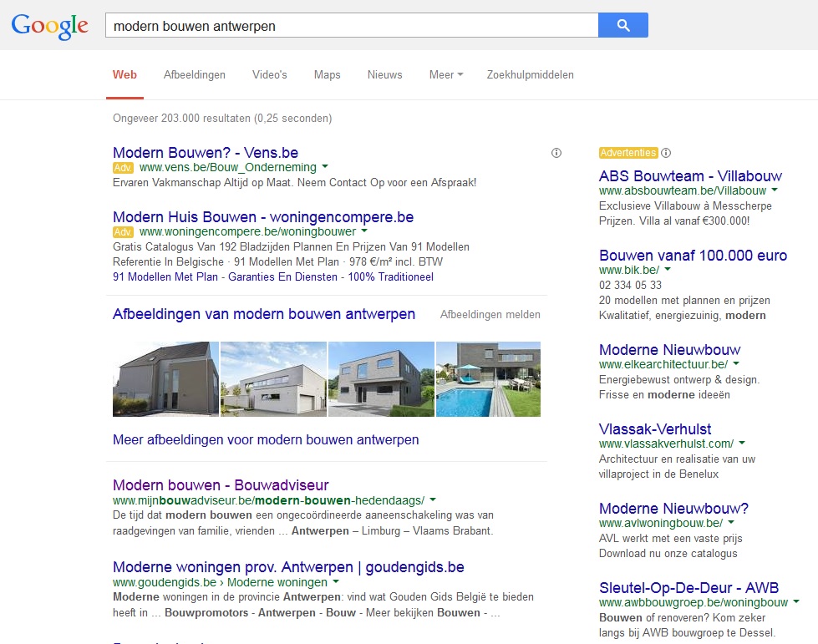Open the 'Moderne Nieuwbouw' elkearchitectuur ad

click(x=669, y=349)
